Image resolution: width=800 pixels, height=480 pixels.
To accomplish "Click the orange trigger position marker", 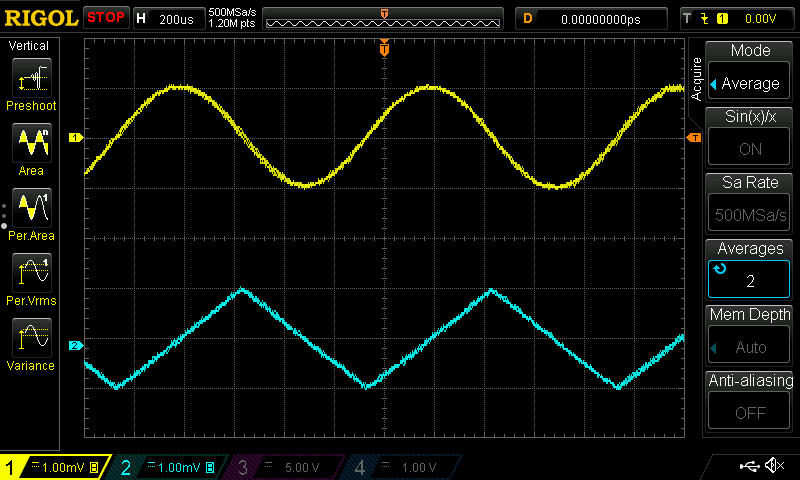I will coord(384,49).
